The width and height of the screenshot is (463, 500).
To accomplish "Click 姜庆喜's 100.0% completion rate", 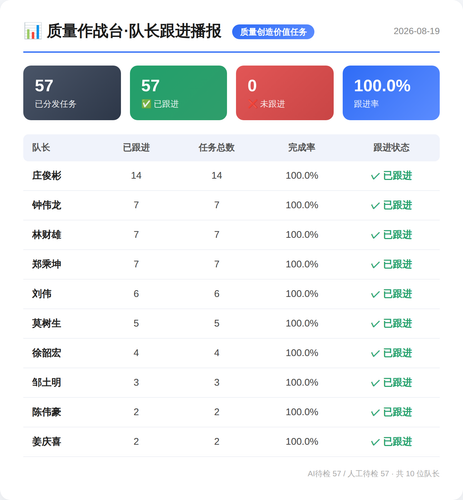I will click(302, 442).
